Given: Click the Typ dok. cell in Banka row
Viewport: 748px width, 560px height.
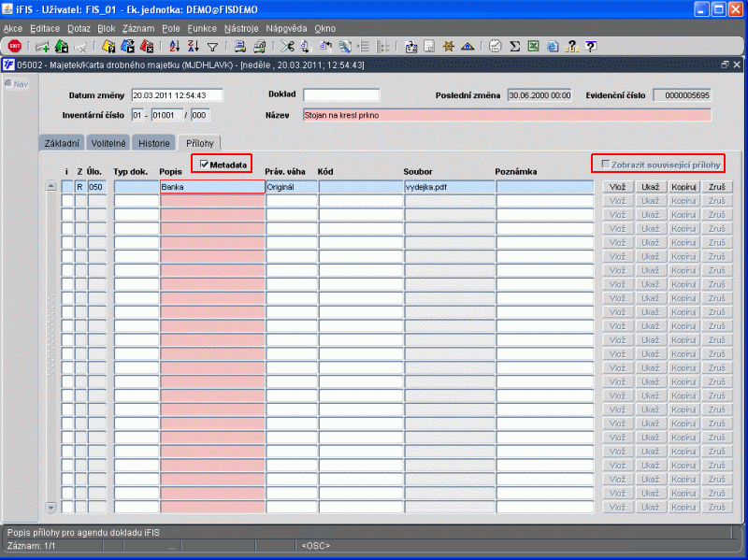Looking at the screenshot, I should [137, 187].
